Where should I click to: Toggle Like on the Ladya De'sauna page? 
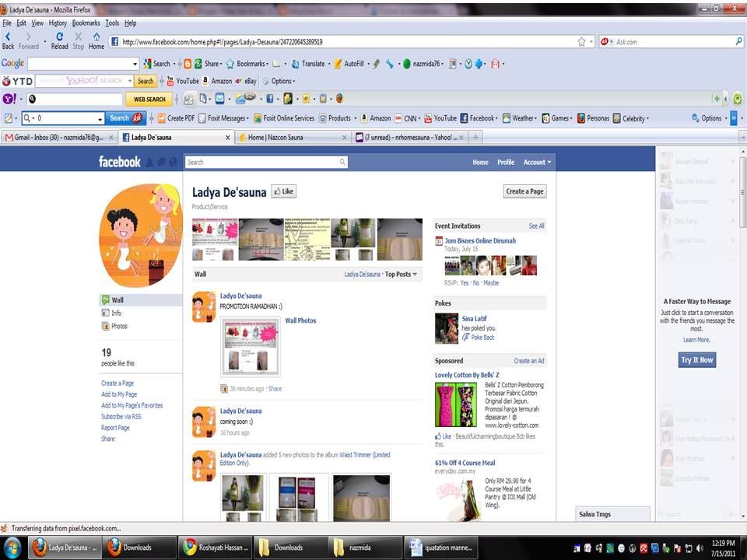pos(283,191)
